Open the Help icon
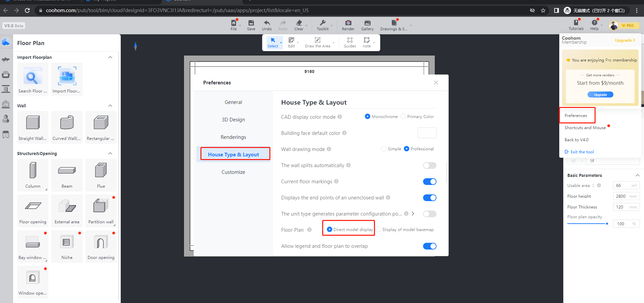The image size is (644, 303). 595,23
